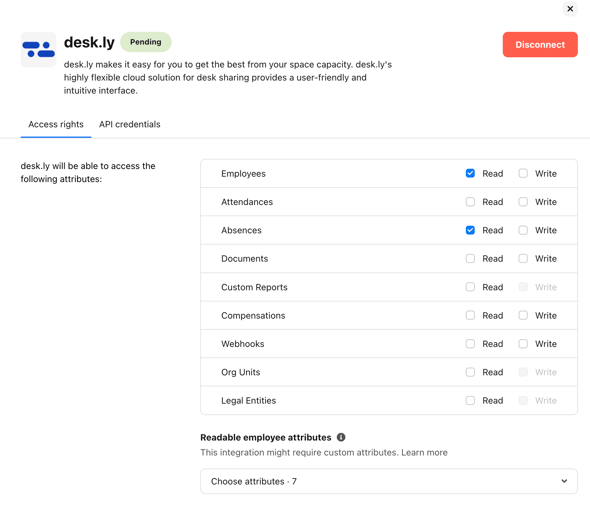Click the Employees row label

click(x=243, y=173)
